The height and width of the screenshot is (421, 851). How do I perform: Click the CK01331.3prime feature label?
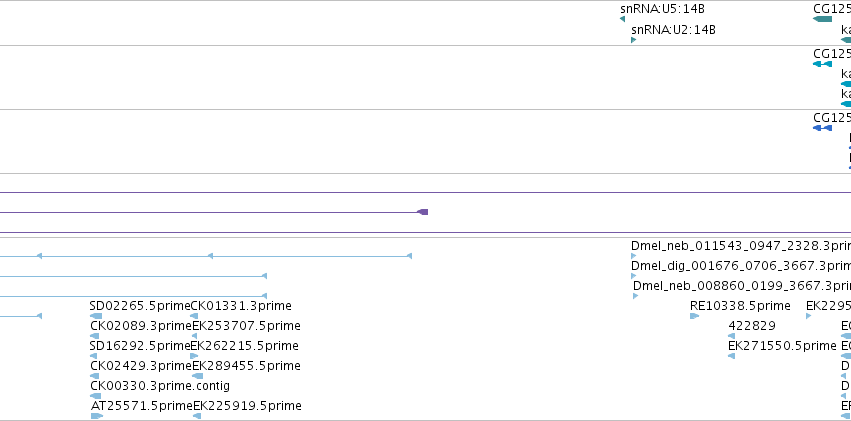pyautogui.click(x=241, y=306)
